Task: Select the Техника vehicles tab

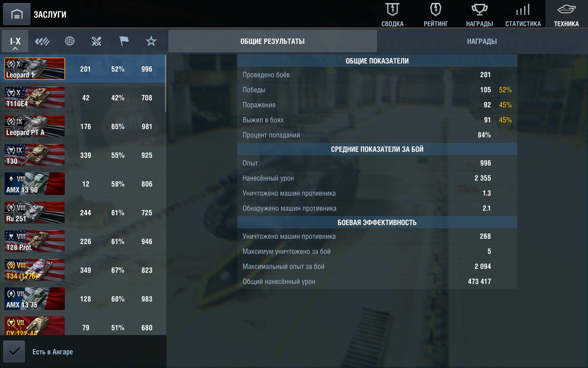Action: (x=566, y=14)
